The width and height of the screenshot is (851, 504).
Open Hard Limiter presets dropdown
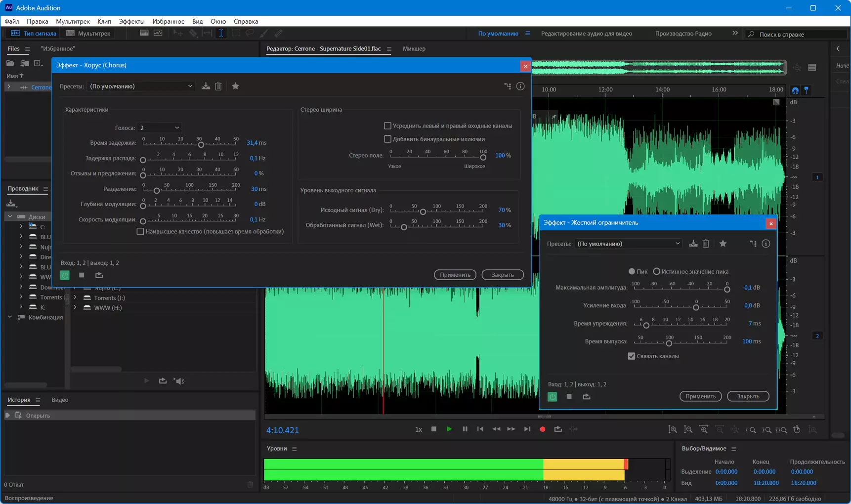click(x=629, y=244)
